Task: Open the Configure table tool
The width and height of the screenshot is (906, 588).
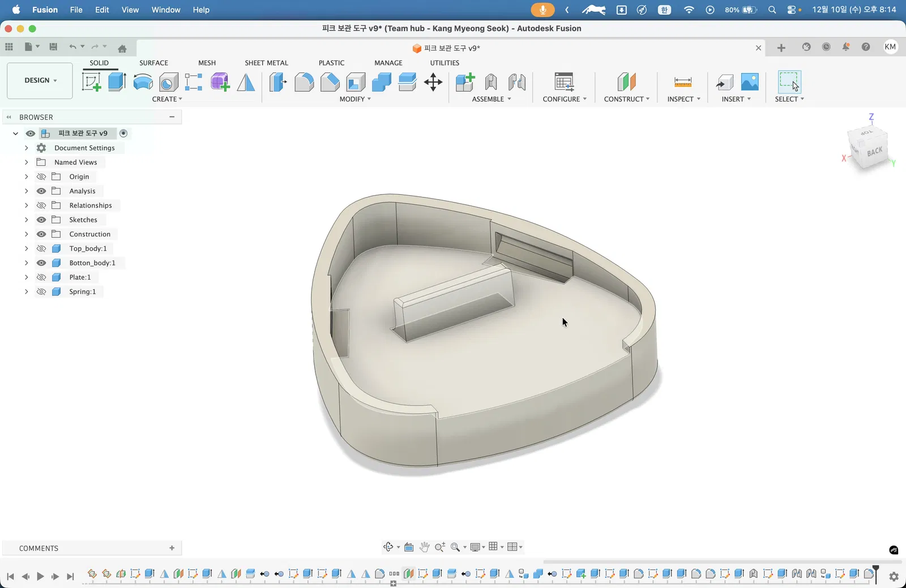Action: (x=564, y=82)
